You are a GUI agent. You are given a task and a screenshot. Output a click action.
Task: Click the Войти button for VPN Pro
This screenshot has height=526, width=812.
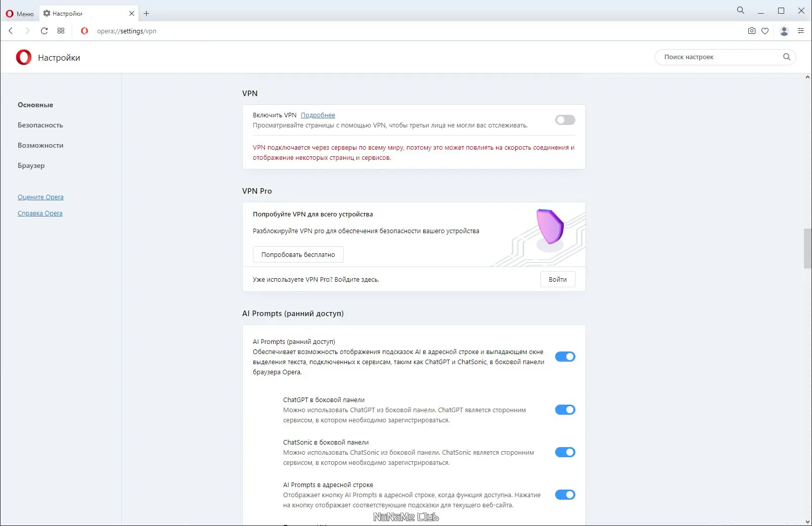(558, 279)
